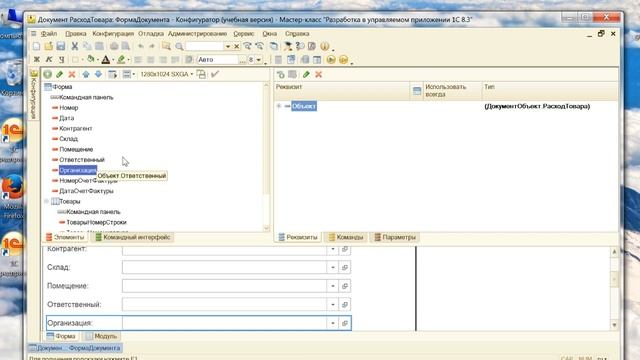The image size is (640, 360).
Task: Open dropdown arrow of Ответственный preview field
Action: click(333, 304)
